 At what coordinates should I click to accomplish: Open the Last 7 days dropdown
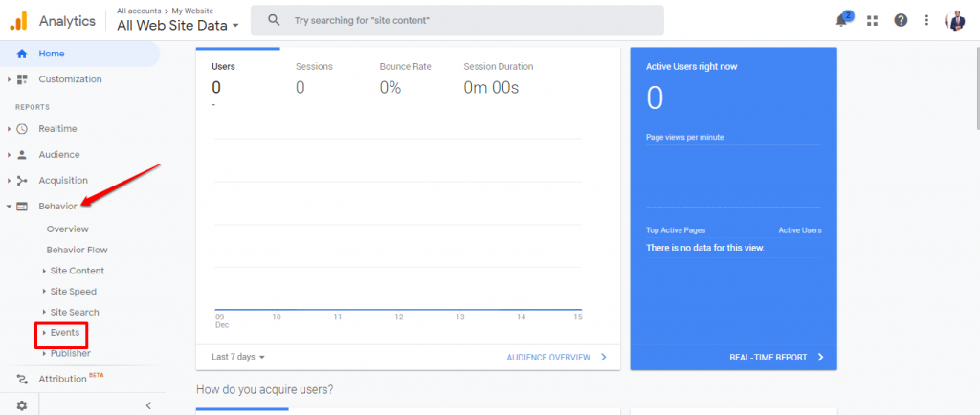[237, 357]
